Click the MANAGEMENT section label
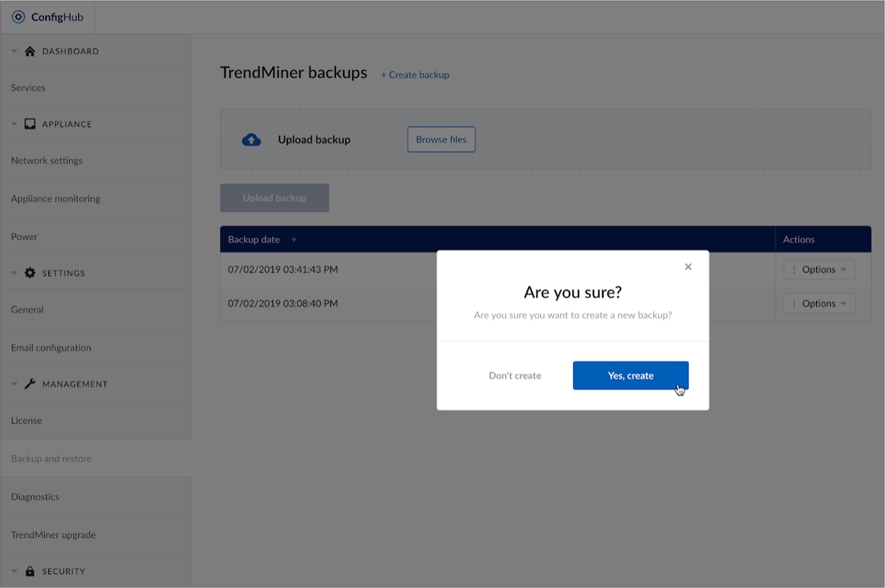Screen dimensions: 885x588 (75, 384)
